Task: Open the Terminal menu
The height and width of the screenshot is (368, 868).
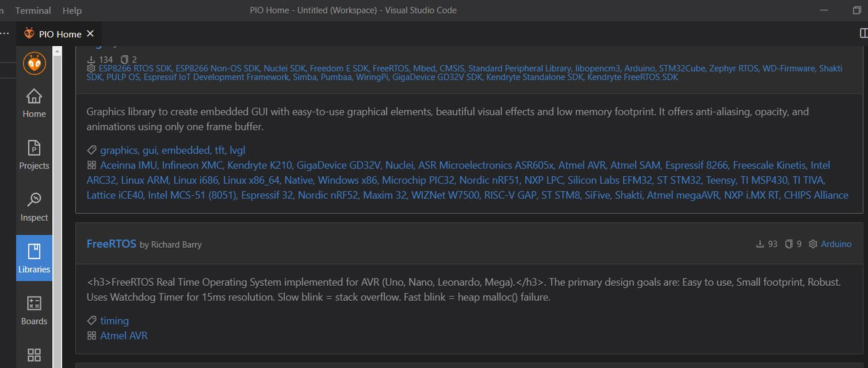Action: coord(33,10)
